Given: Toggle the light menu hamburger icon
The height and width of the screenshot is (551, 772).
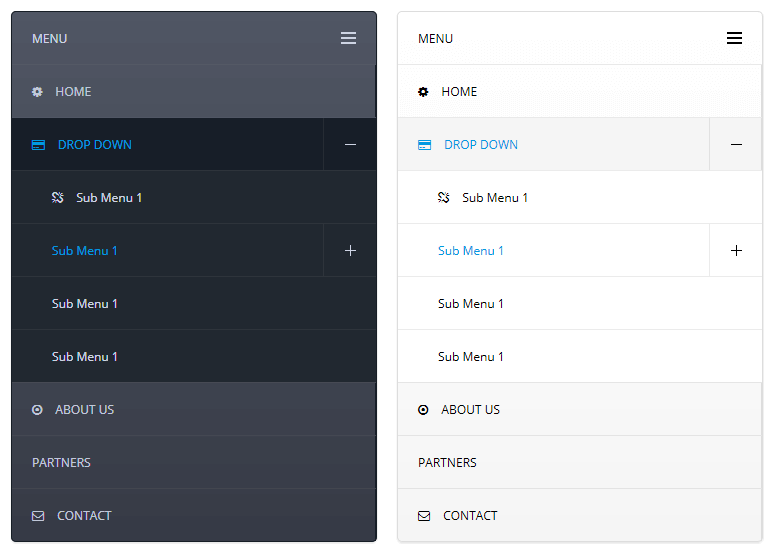Looking at the screenshot, I should (x=734, y=38).
